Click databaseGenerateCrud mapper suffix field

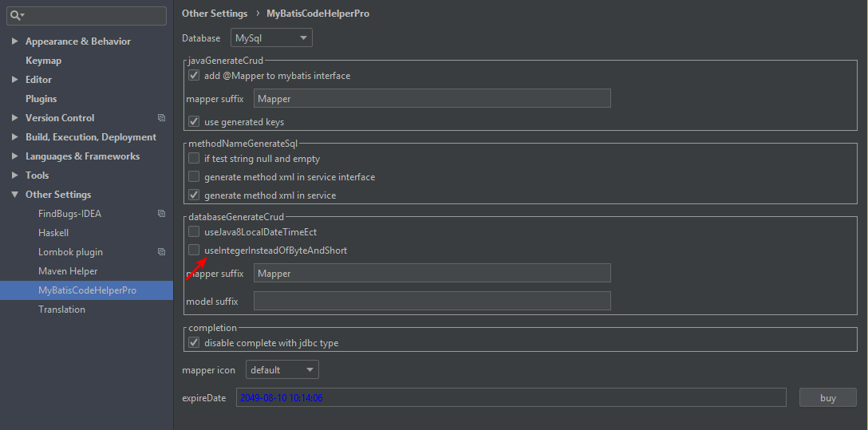(x=432, y=274)
